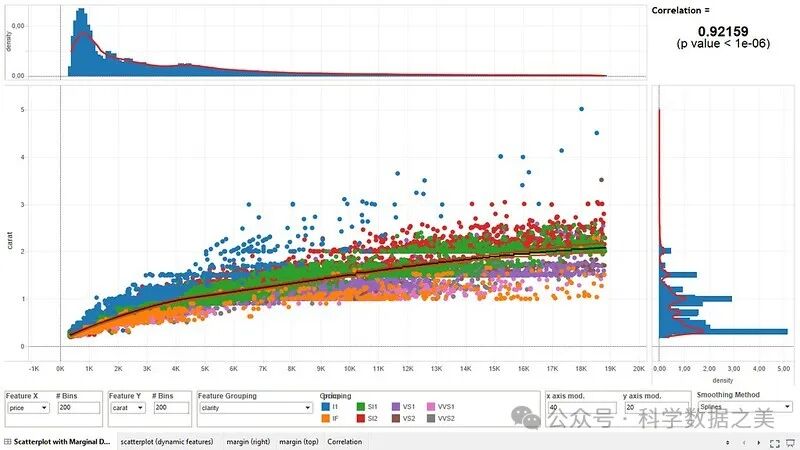This screenshot has width=800, height=450.
Task: Select the blue I1 legend swatch
Action: (324, 408)
